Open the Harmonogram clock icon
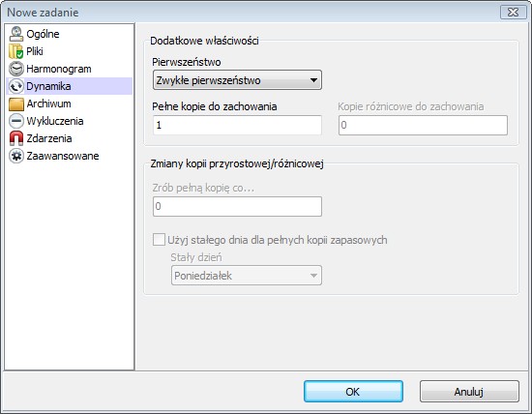The image size is (532, 414). click(x=15, y=69)
